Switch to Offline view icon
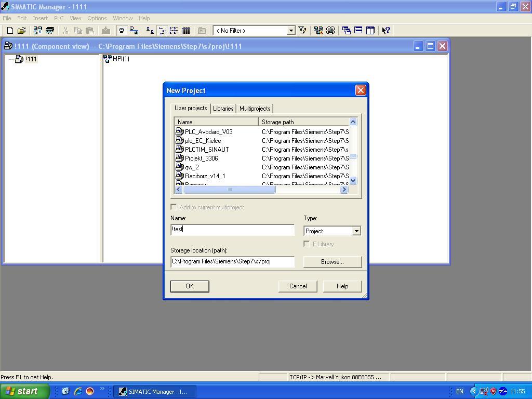Viewport: 532px width, 399px height. pyautogui.click(x=122, y=31)
